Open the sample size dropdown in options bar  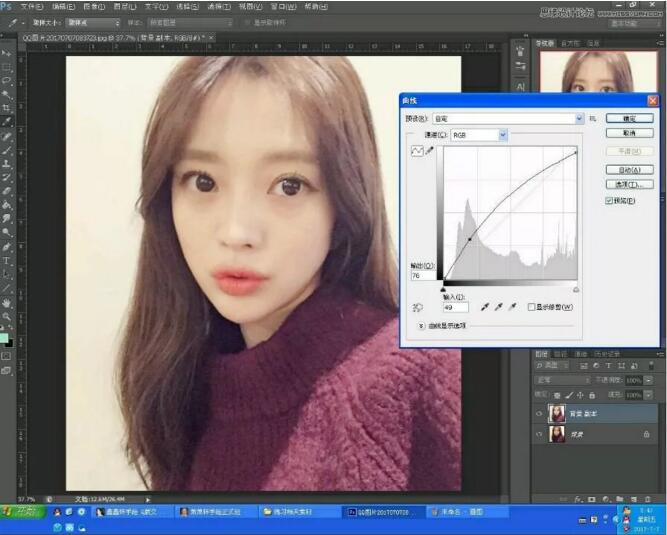[94, 23]
